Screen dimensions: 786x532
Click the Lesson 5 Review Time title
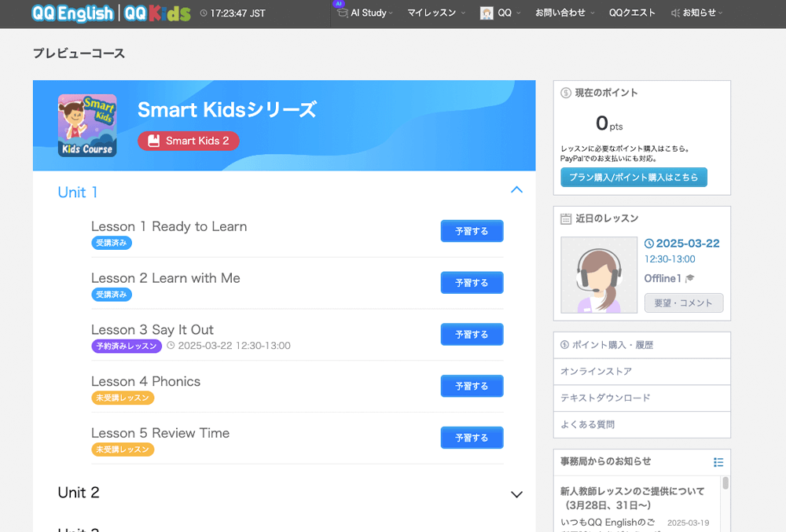(x=160, y=433)
